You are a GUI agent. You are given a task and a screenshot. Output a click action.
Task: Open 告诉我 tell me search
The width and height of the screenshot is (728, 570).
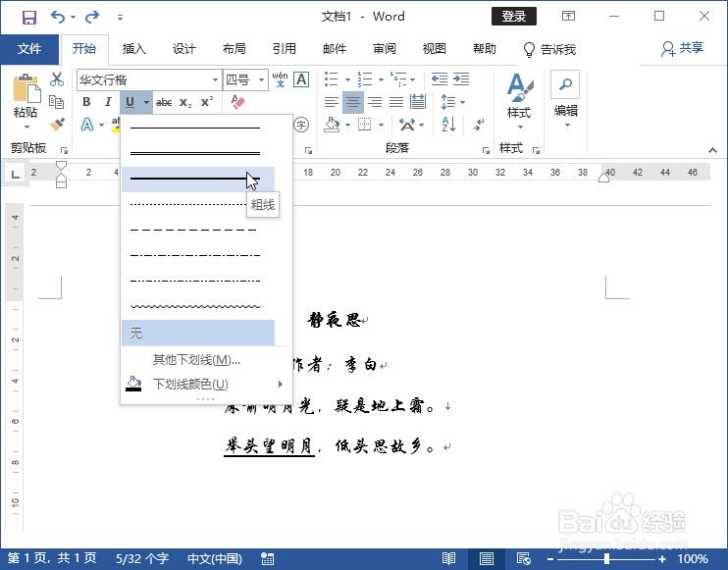pyautogui.click(x=549, y=49)
